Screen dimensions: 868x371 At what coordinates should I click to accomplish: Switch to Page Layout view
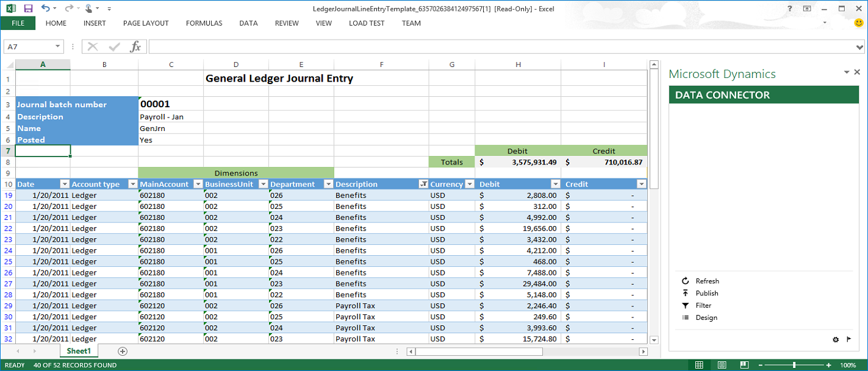[722, 364]
